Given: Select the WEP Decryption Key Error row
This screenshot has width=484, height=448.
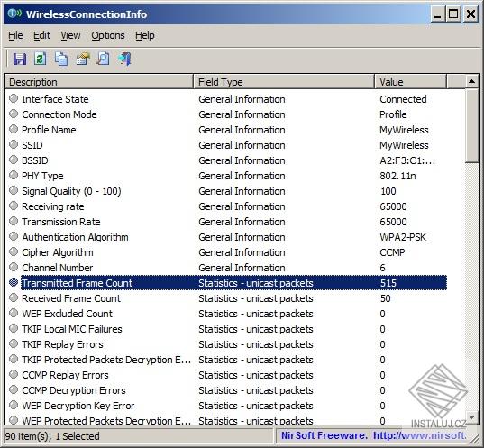Looking at the screenshot, I should [x=227, y=406].
